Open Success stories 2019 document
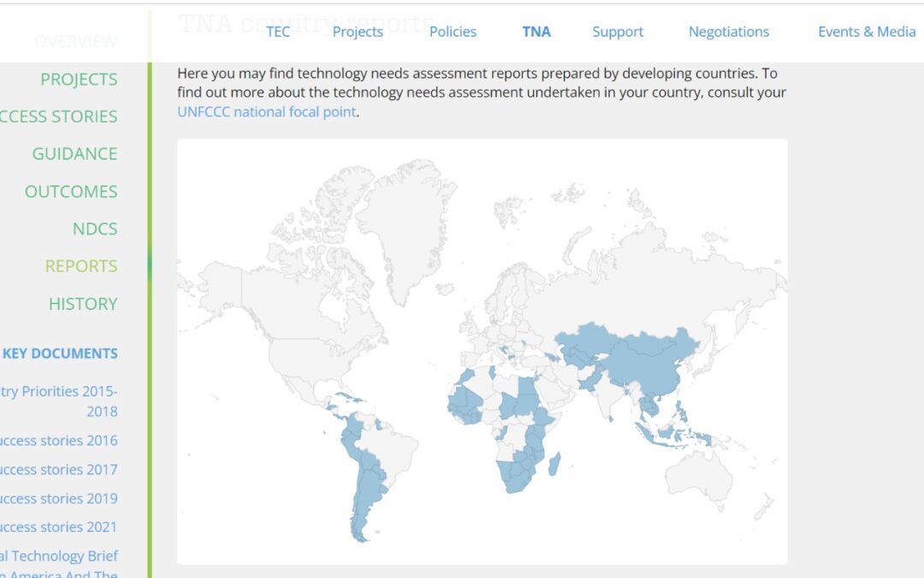Screen dimensions: 924x578 coord(60,498)
